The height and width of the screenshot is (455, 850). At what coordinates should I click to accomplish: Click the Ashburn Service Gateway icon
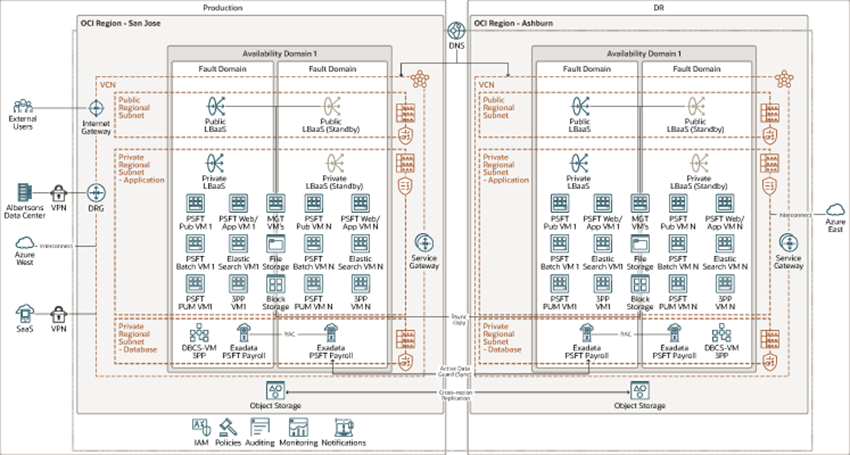pos(788,242)
